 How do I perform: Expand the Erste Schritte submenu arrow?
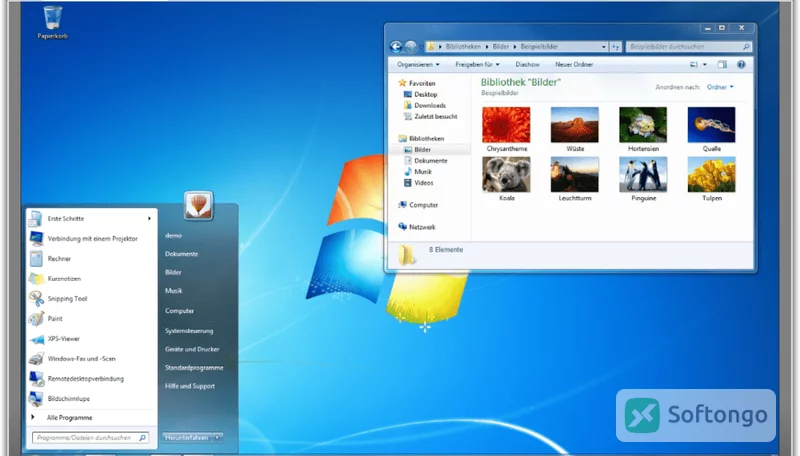[x=149, y=218]
